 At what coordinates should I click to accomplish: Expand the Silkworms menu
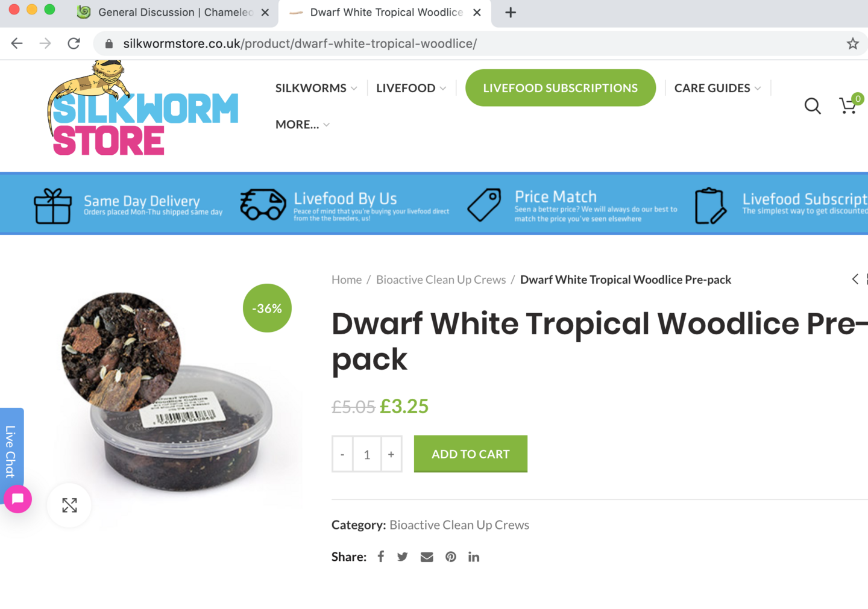coord(316,88)
